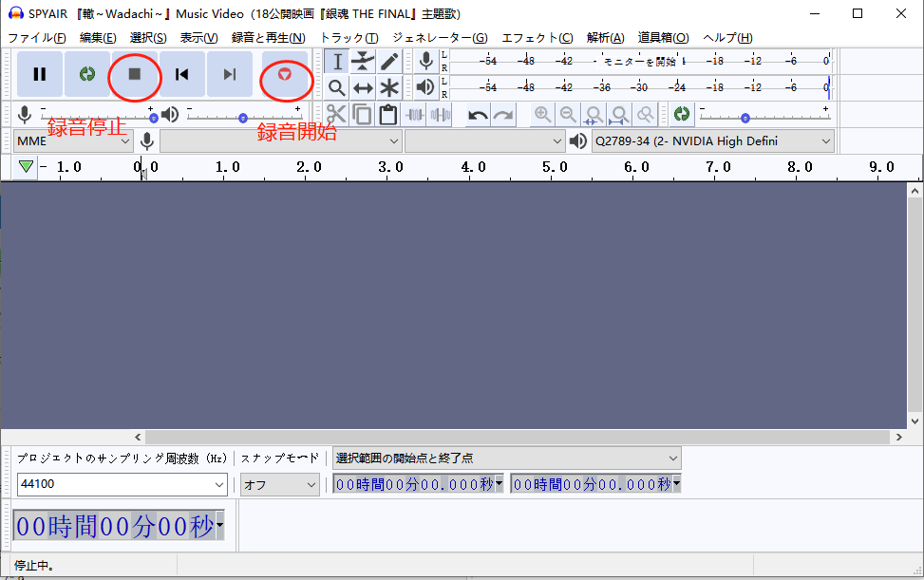Click the playback meter speaker icon
Viewport: 924px width, 580px height.
[425, 87]
